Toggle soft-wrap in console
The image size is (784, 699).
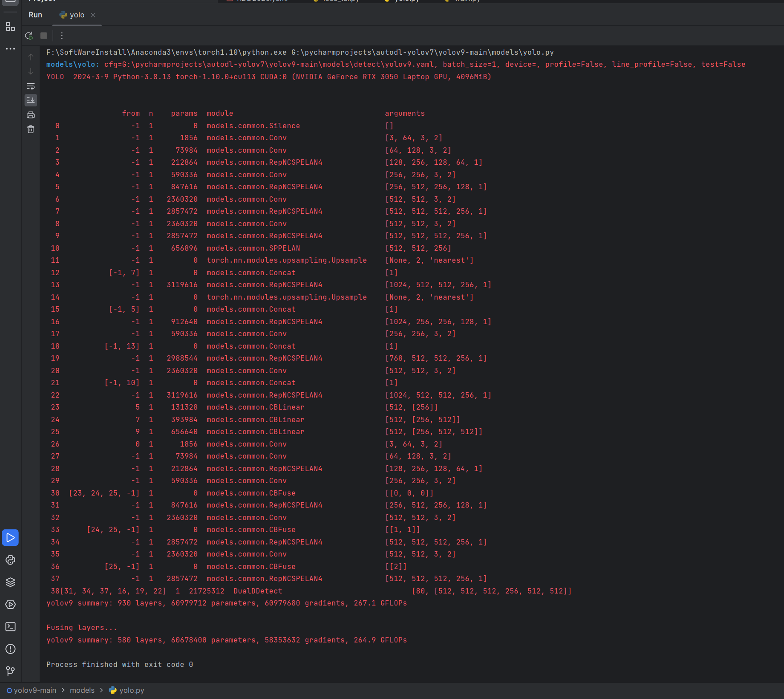31,86
